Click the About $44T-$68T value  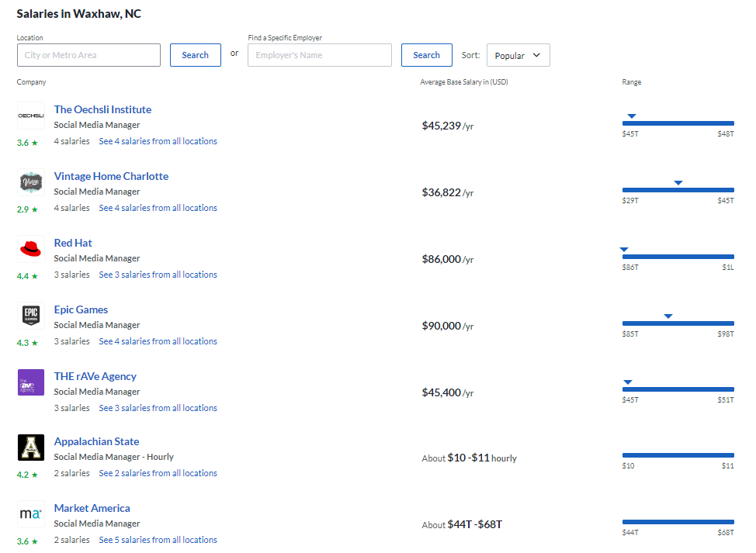[462, 524]
